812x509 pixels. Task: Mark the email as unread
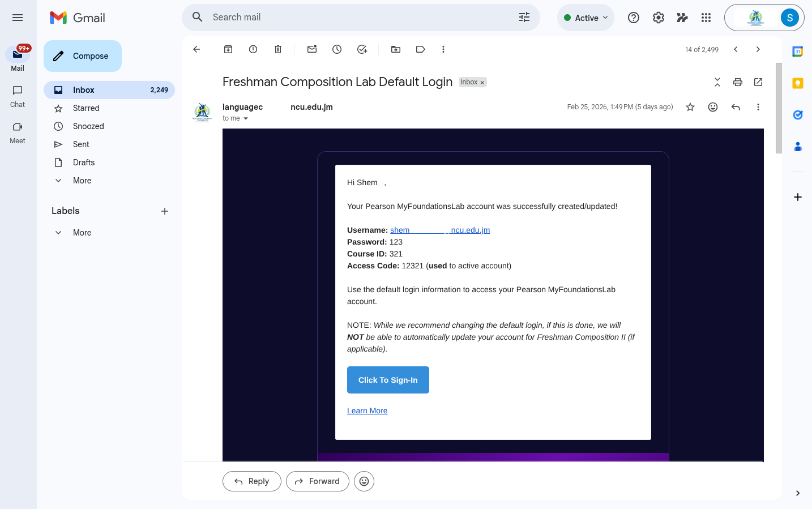tap(311, 49)
